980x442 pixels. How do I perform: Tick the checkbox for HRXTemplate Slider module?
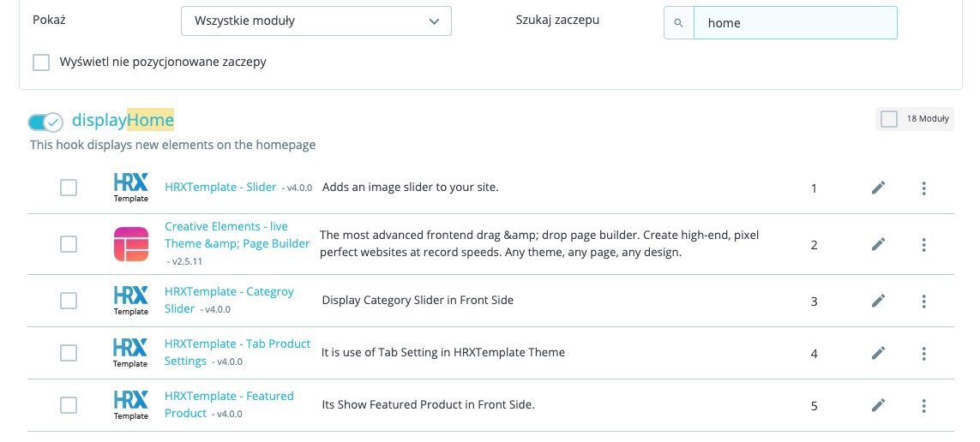click(69, 188)
